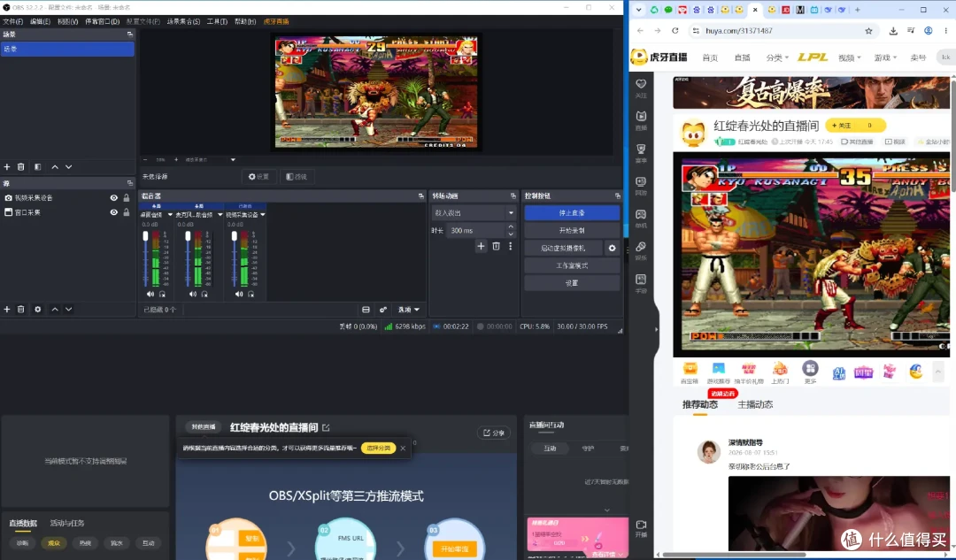
Task: Open 视频采集设备 mixer channel options dropdown
Action: [x=263, y=215]
